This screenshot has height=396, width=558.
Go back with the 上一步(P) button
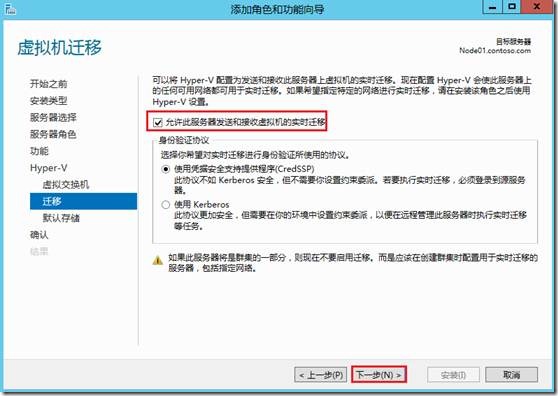(321, 375)
